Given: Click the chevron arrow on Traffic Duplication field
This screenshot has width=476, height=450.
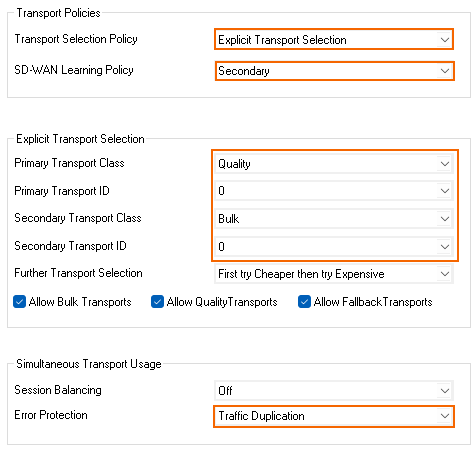Looking at the screenshot, I should point(445,416).
